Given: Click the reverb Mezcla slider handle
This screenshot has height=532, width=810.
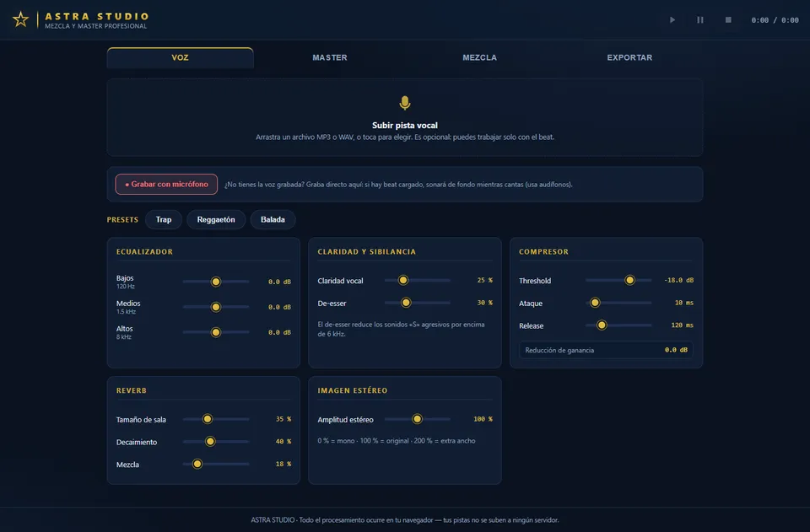Looking at the screenshot, I should click(x=197, y=464).
